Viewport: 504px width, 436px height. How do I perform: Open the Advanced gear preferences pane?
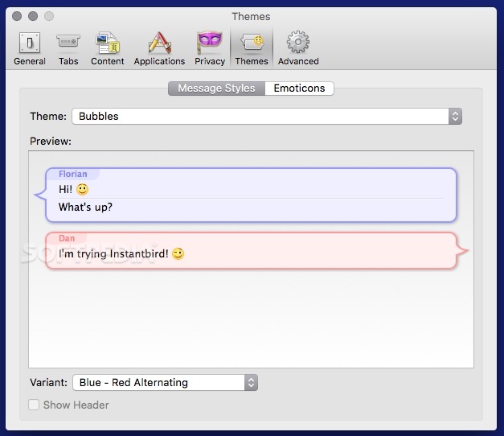coord(298,48)
